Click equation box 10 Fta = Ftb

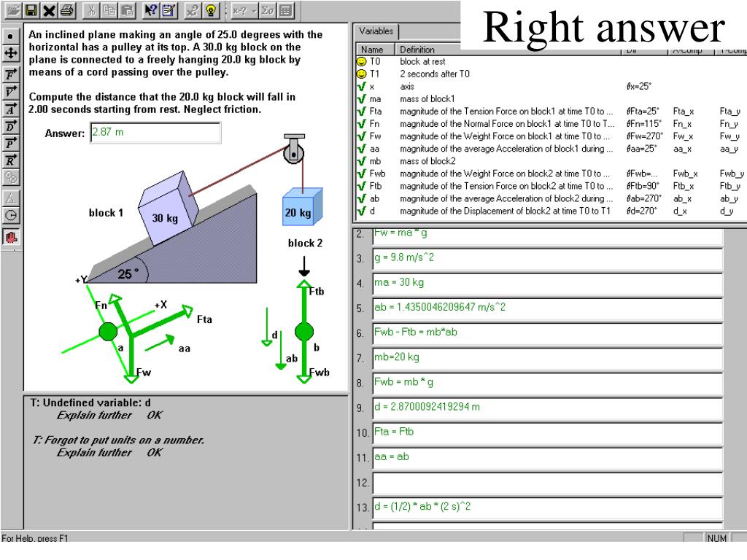point(547,434)
